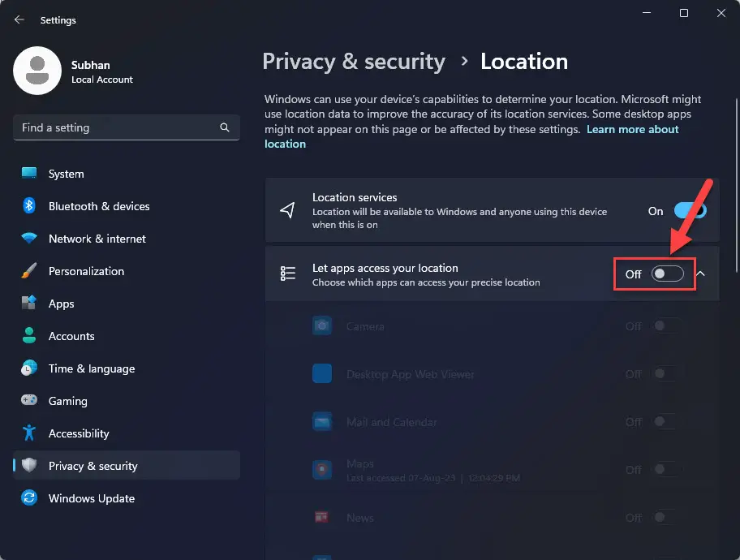Maximize the Settings window
This screenshot has width=740, height=560.
point(684,13)
